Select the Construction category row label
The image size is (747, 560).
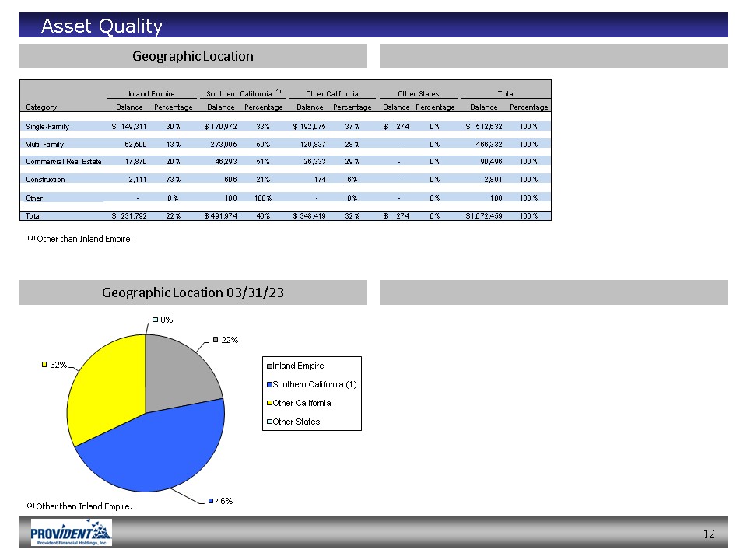(x=45, y=180)
